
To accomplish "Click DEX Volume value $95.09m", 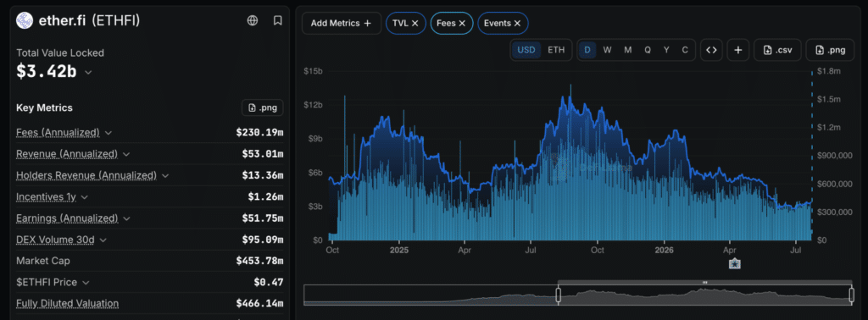I will [x=263, y=240].
